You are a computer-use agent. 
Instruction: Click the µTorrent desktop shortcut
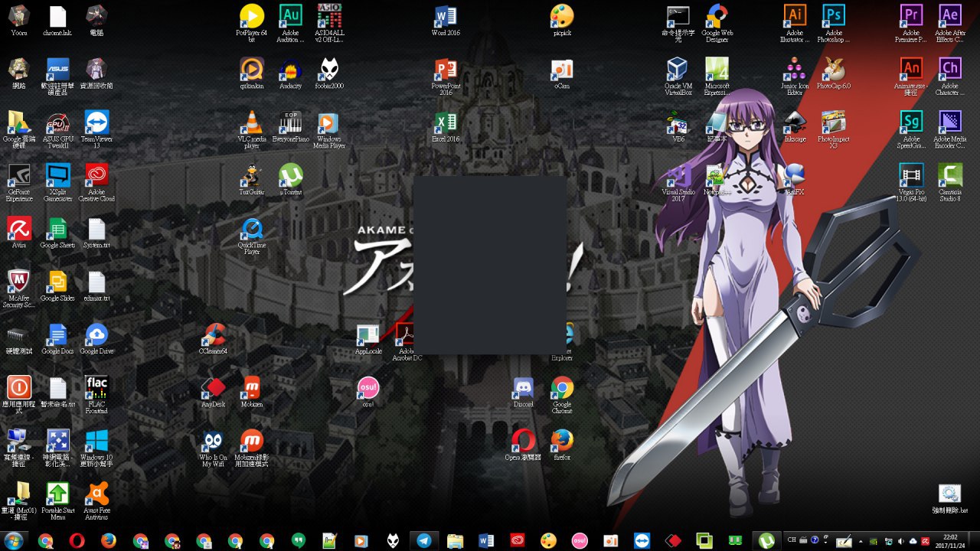[x=290, y=177]
